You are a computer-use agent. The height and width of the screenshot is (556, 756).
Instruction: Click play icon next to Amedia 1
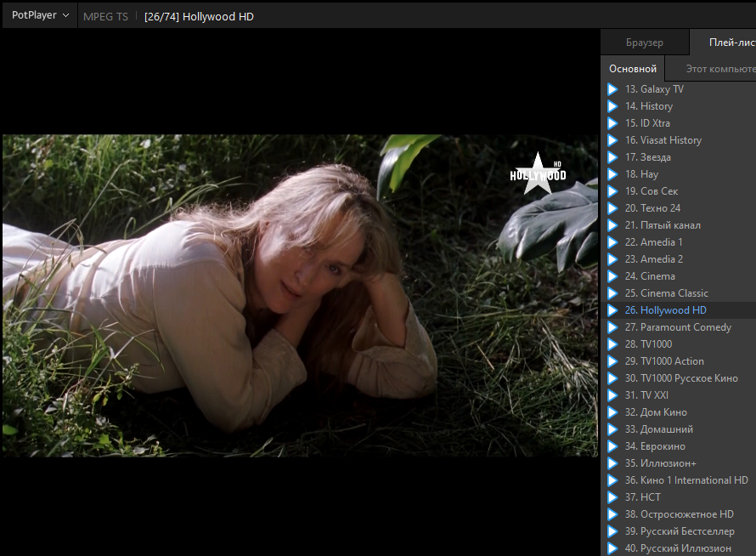pos(612,242)
